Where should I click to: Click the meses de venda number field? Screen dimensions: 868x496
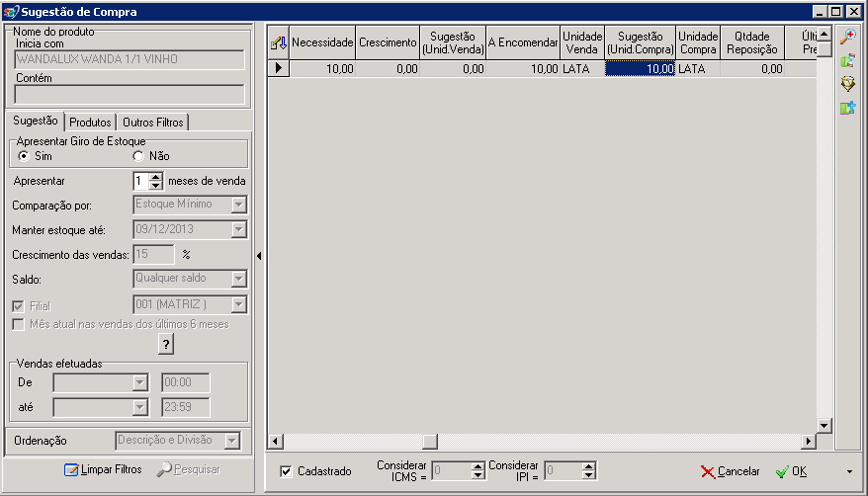coord(141,181)
